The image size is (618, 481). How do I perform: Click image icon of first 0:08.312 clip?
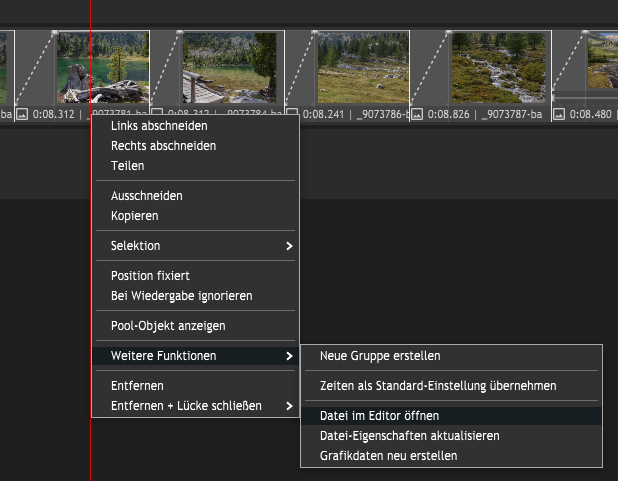pyautogui.click(x=22, y=115)
